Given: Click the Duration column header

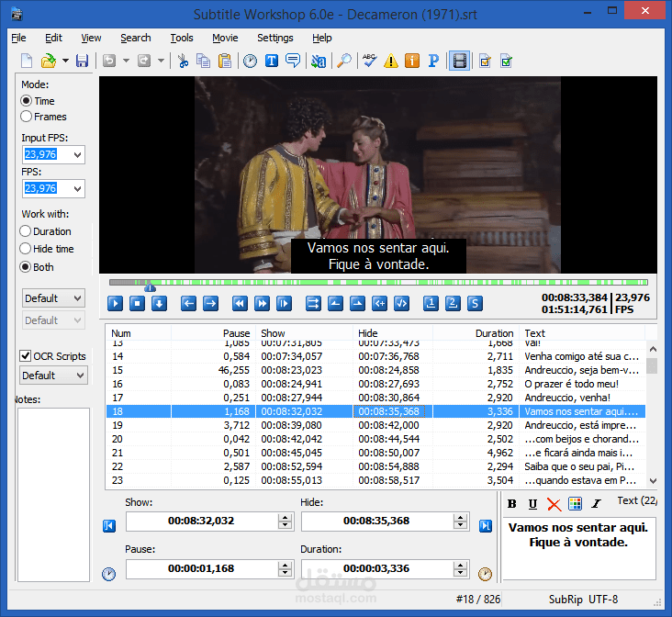Looking at the screenshot, I should (476, 333).
